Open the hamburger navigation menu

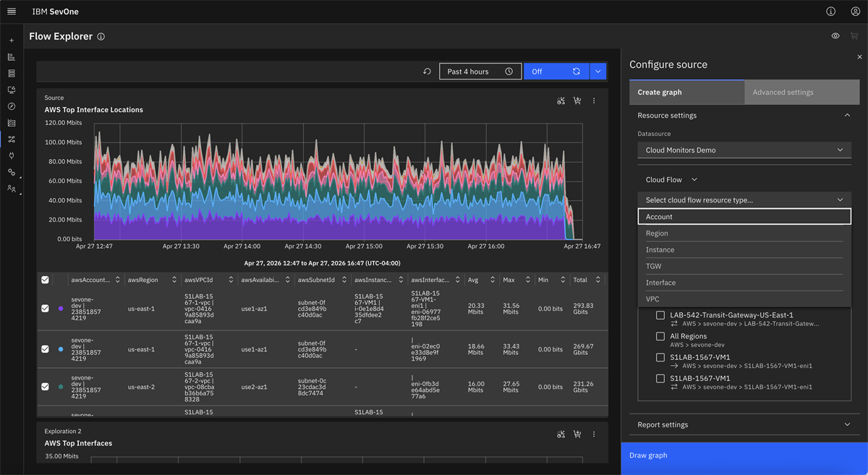click(12, 12)
